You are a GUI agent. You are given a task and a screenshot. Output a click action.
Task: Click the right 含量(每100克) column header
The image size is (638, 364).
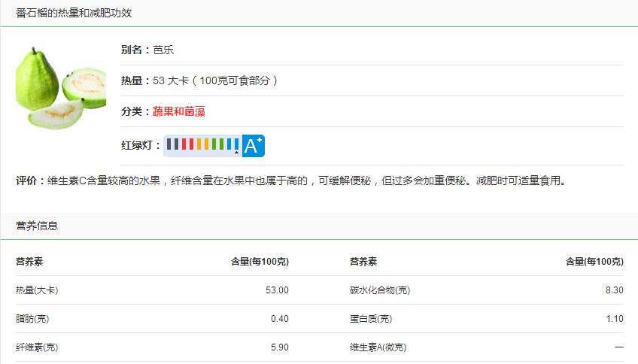coord(594,262)
